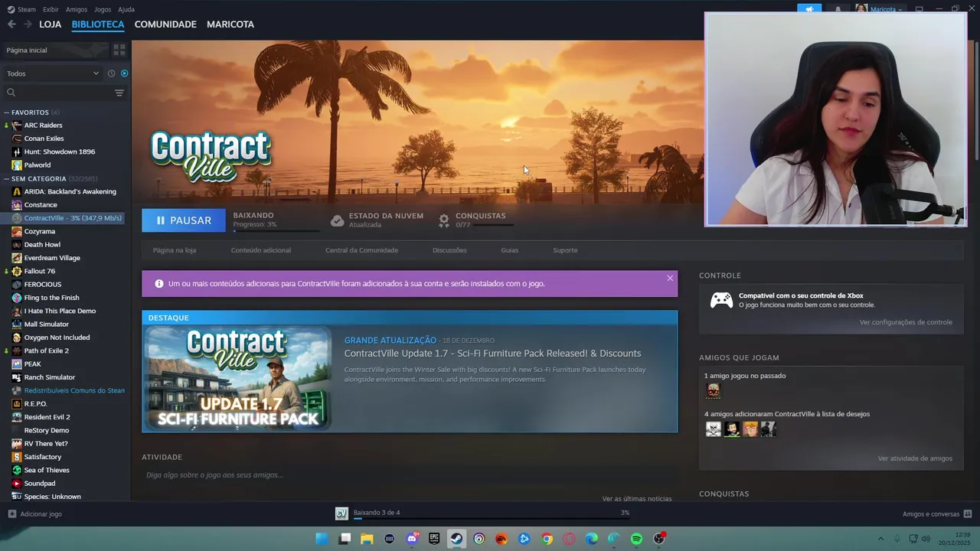This screenshot has width=980, height=551.
Task: Go to the COMUNIDADE tab
Action: (165, 24)
